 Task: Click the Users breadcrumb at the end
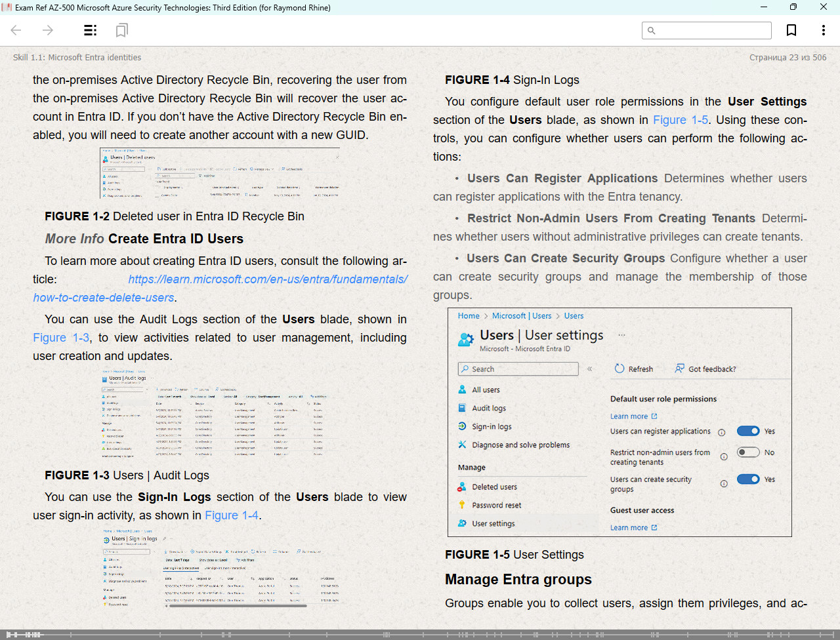(574, 316)
